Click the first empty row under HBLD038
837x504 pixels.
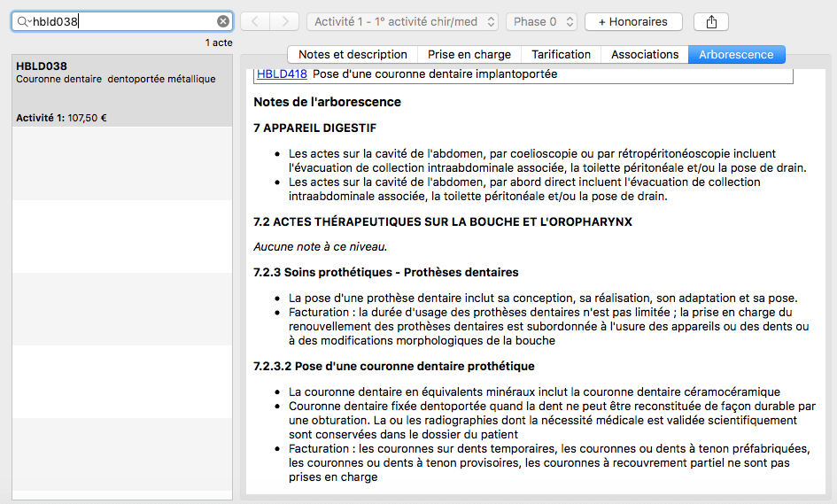point(122,163)
